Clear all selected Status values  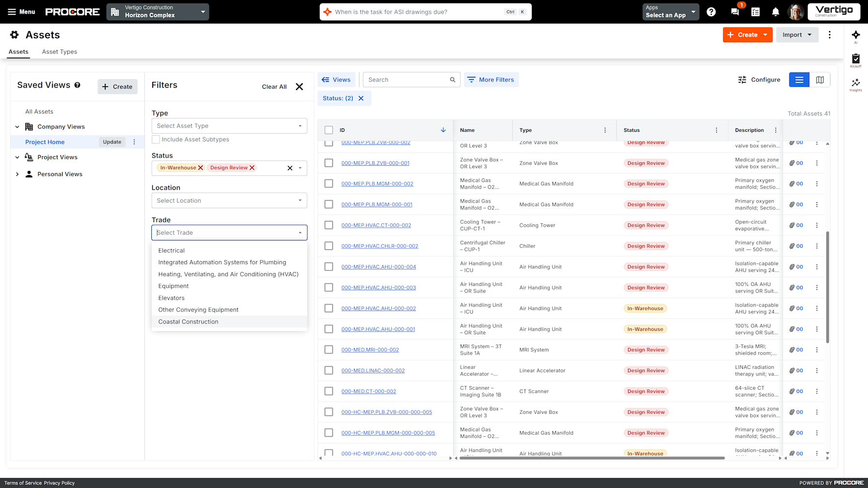(x=290, y=168)
